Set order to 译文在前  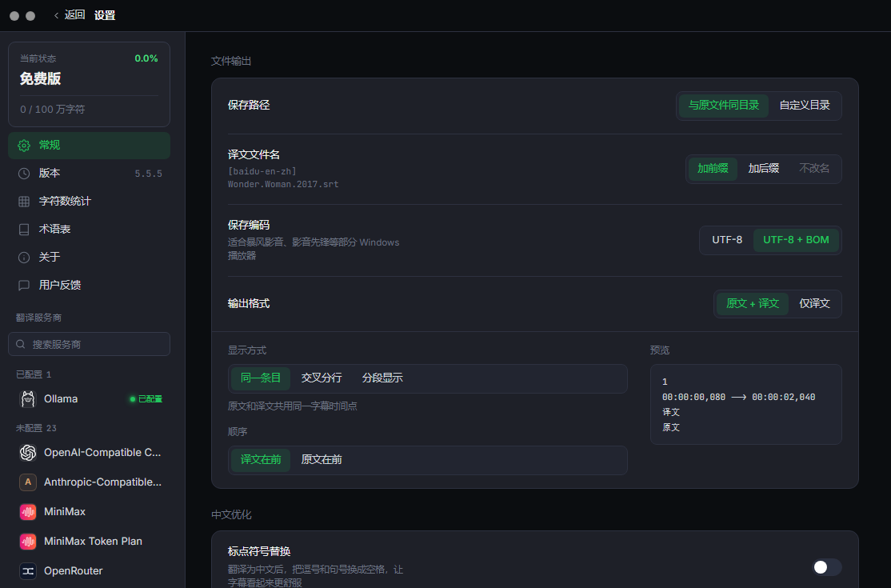(x=260, y=460)
